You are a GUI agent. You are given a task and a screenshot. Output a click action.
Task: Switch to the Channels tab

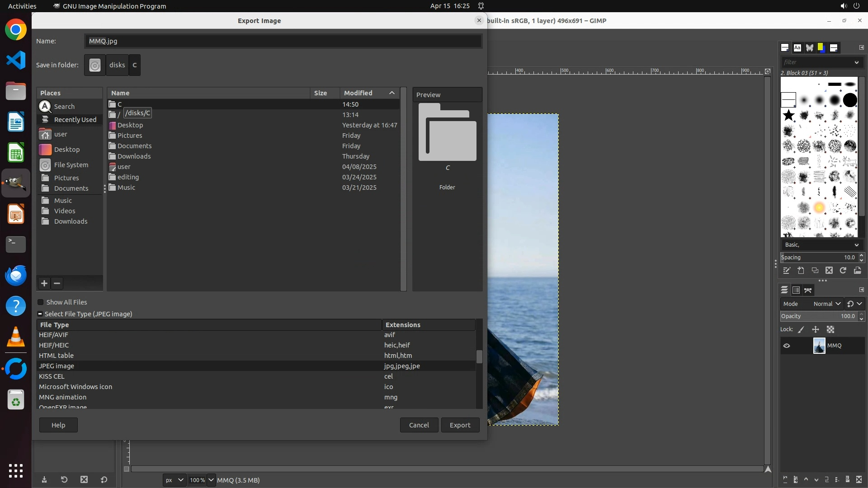click(796, 290)
